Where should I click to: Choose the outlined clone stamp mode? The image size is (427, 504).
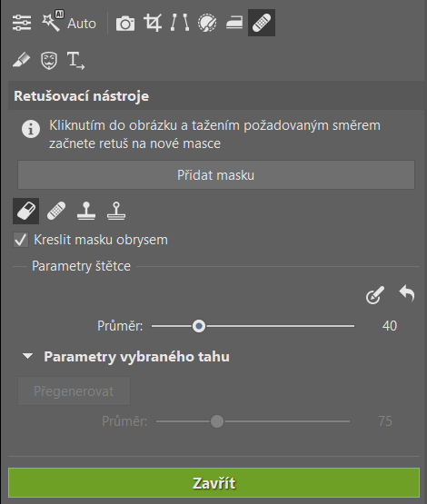click(116, 211)
